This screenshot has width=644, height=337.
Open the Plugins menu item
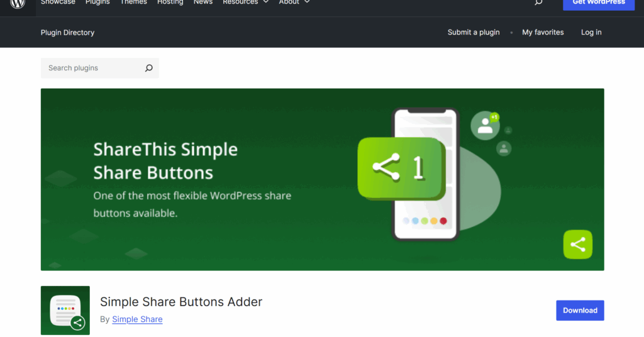click(97, 3)
